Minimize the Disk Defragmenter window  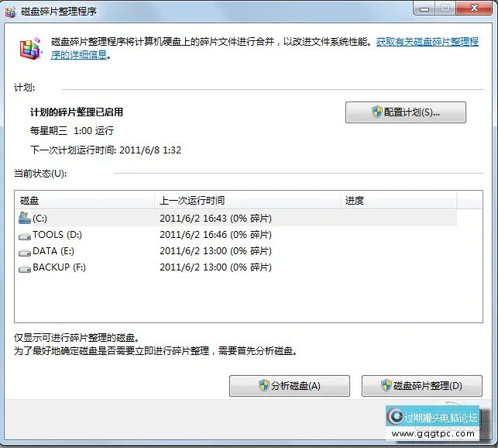click(x=424, y=8)
